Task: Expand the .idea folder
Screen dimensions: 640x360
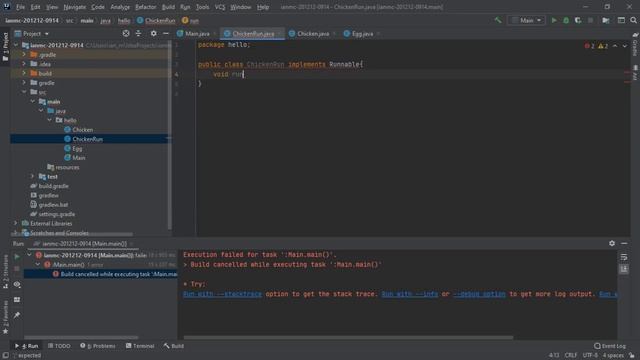Action: point(24,64)
